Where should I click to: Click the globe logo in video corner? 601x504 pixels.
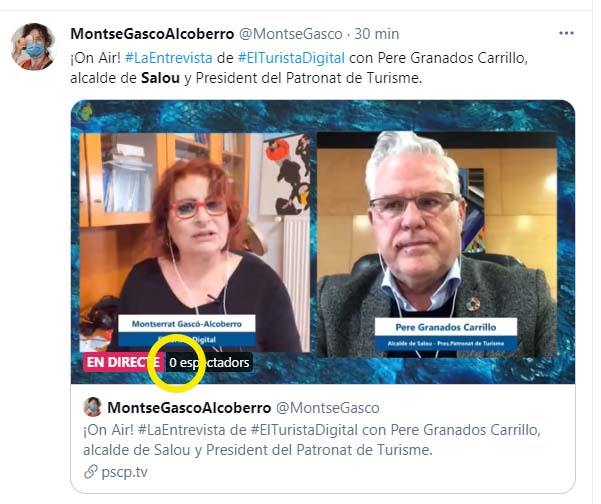[x=85, y=113]
